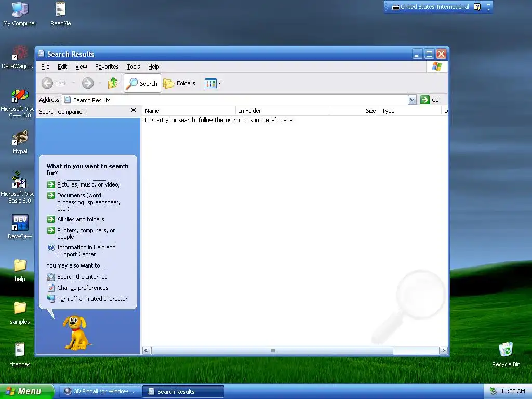Image resolution: width=532 pixels, height=399 pixels.
Task: Sort by the Size column header
Action: coord(354,111)
